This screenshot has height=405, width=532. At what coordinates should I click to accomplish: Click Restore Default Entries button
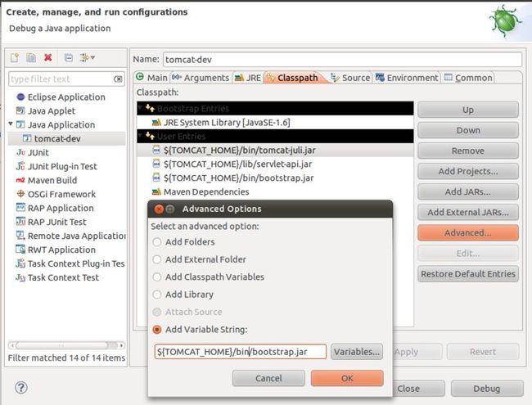point(468,274)
